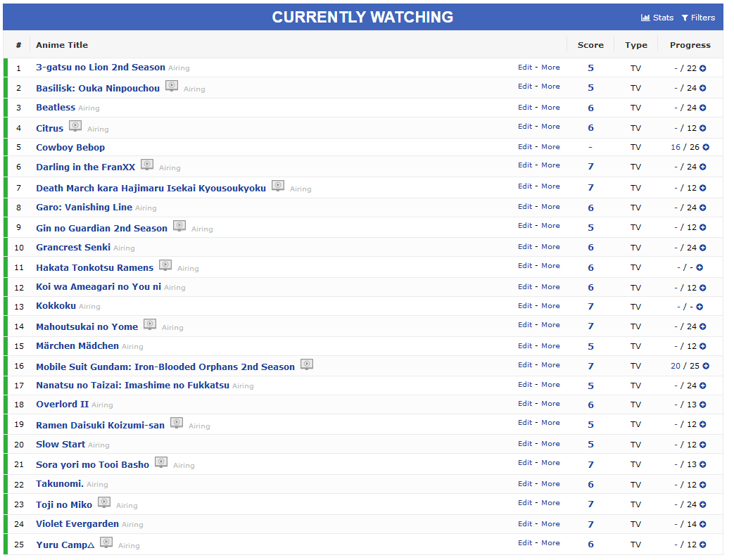Click video icon next to Citrus
Image resolution: width=734 pixels, height=560 pixels.
coord(75,126)
